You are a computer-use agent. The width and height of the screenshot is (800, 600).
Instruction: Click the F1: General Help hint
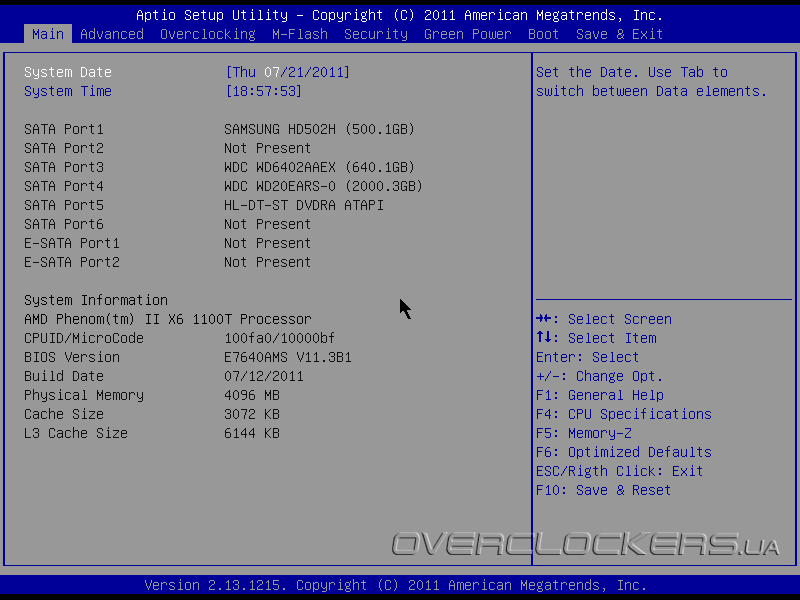coord(600,395)
